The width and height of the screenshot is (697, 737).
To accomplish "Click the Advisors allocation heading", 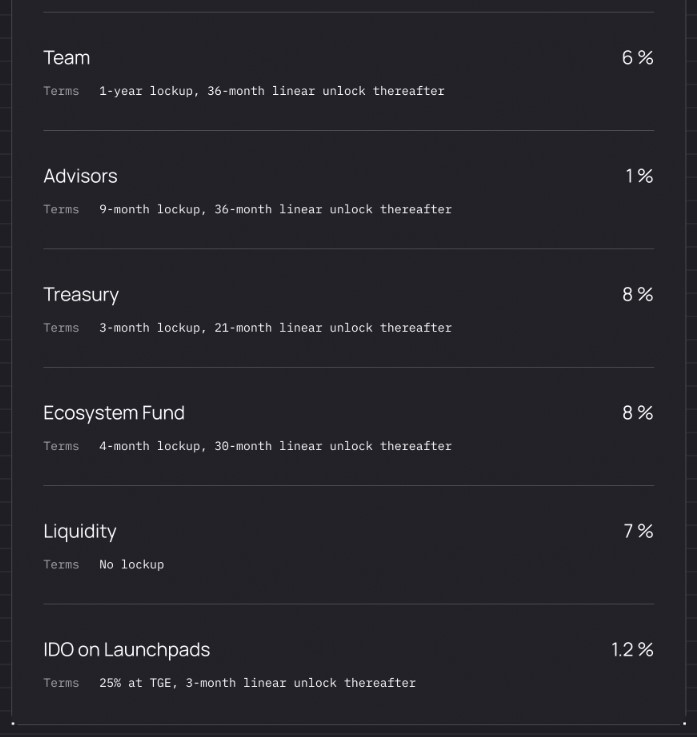I will coord(80,176).
